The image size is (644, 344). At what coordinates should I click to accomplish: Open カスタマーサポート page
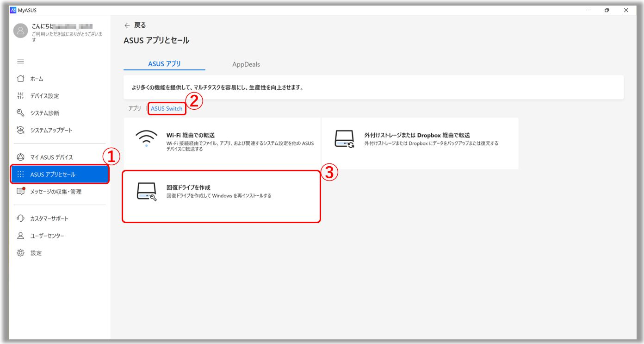[x=59, y=219]
